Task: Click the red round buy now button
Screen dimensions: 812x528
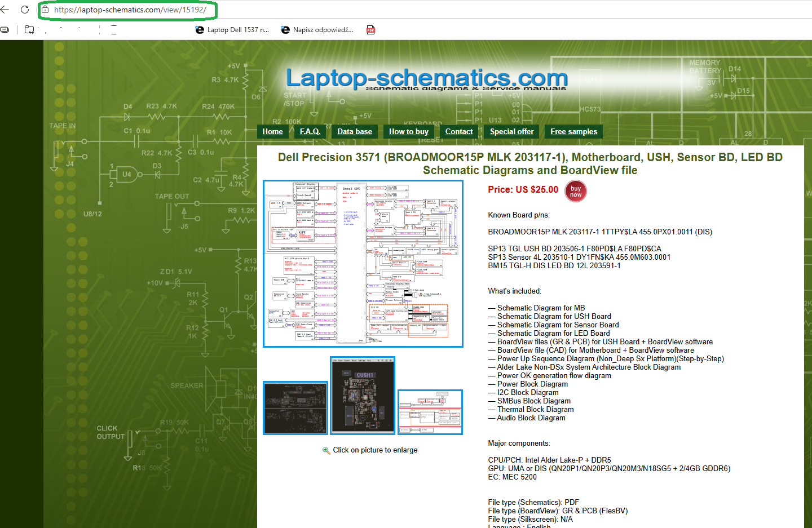Action: point(576,191)
